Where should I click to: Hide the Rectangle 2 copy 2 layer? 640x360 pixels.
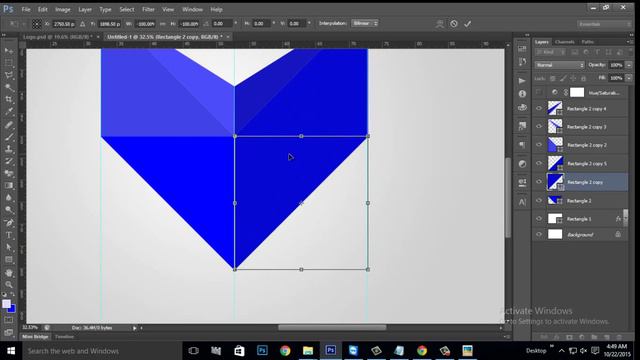(539, 145)
